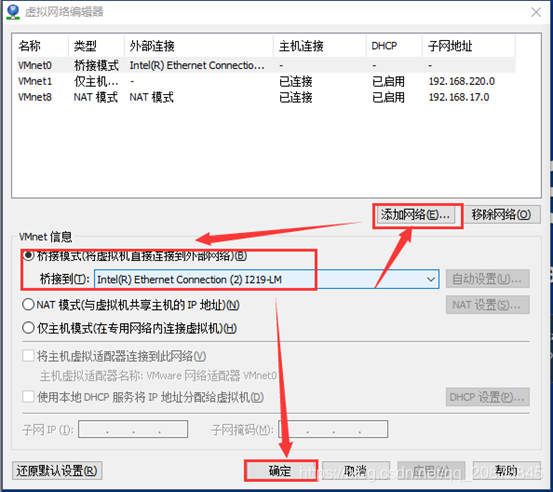
Task: Click the Virtual Network Editor title icon
Action: click(13, 12)
